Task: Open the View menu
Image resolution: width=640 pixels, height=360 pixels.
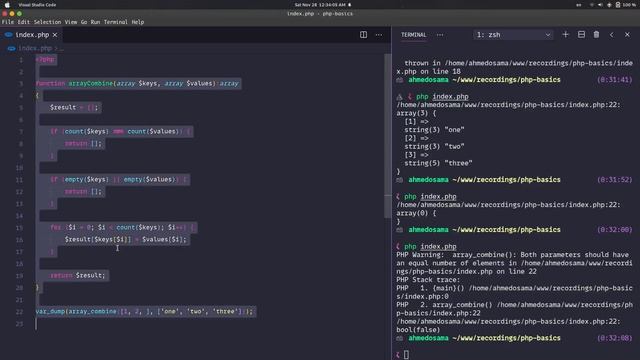Action: (71, 22)
